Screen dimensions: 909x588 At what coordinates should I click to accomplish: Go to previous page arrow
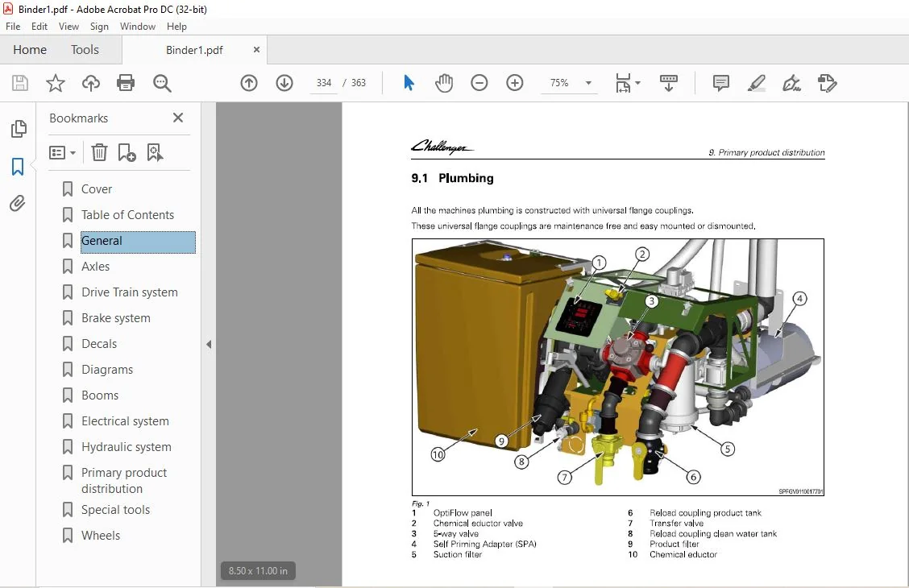pos(249,83)
